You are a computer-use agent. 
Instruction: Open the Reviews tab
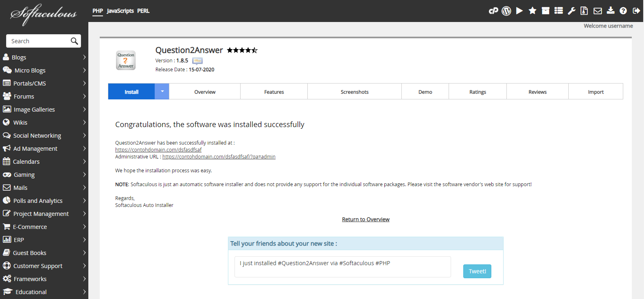click(x=537, y=92)
